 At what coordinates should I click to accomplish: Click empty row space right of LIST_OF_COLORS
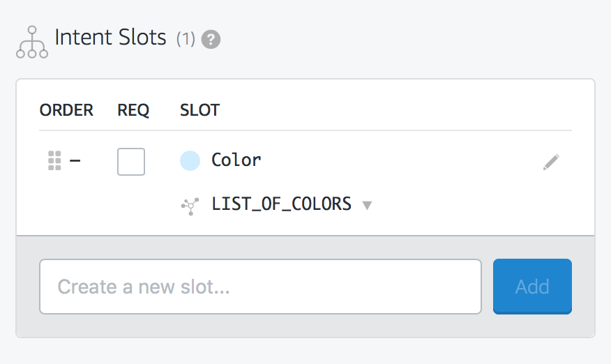pyautogui.click(x=474, y=206)
